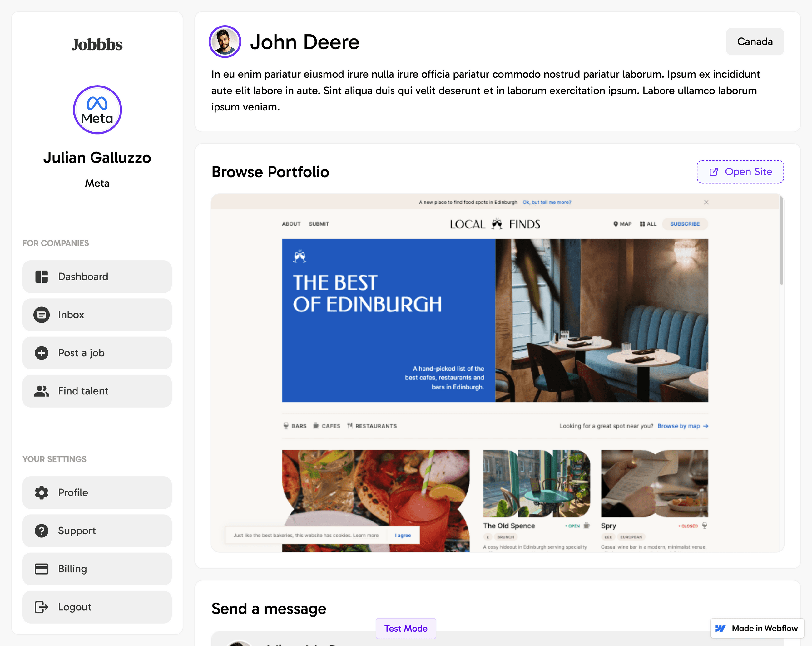This screenshot has width=812, height=646.
Task: Click the SUBSCRIBE button
Action: click(x=685, y=224)
